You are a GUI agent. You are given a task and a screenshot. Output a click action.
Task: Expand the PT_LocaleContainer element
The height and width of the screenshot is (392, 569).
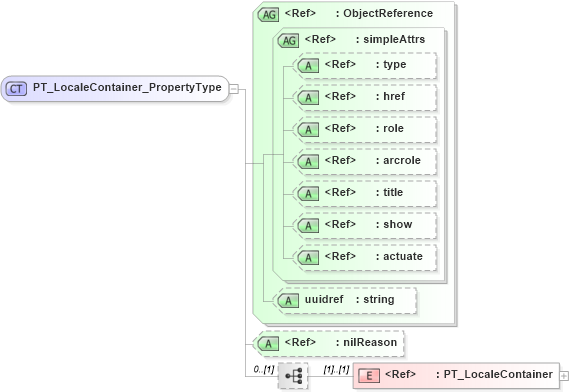coord(564,376)
